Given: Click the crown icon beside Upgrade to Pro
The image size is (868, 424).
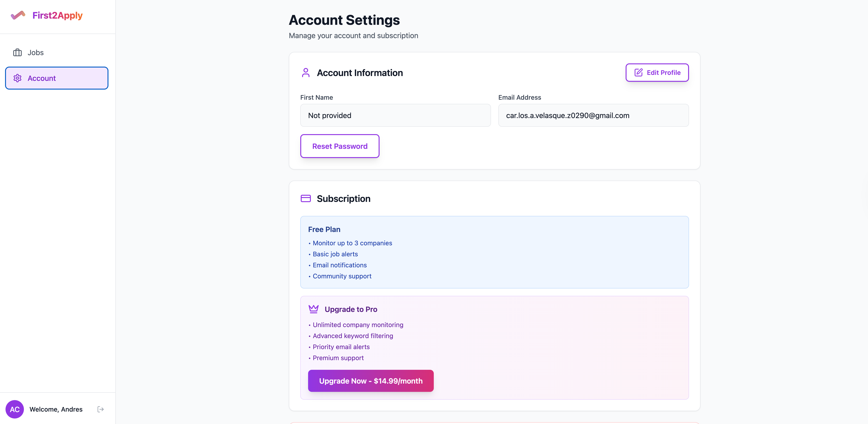Looking at the screenshot, I should (313, 309).
